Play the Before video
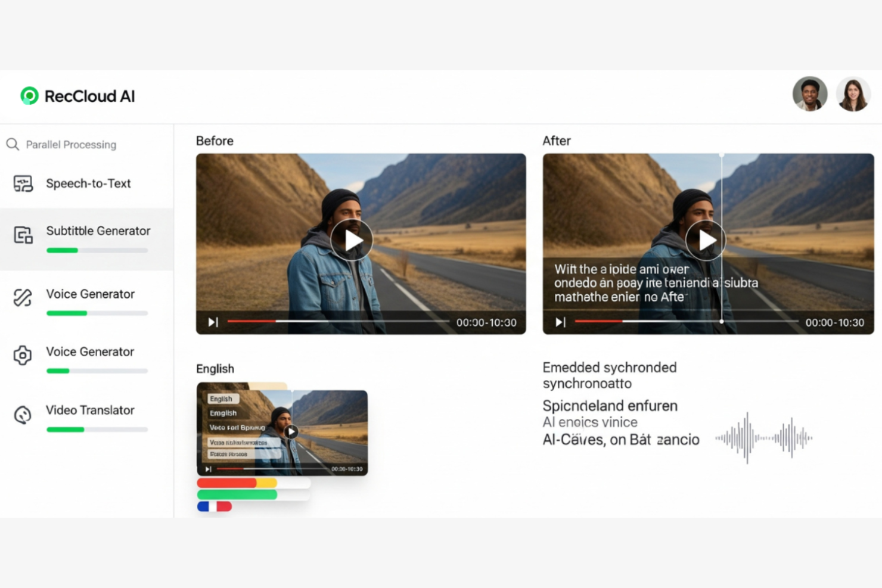The height and width of the screenshot is (588, 882). (x=352, y=240)
